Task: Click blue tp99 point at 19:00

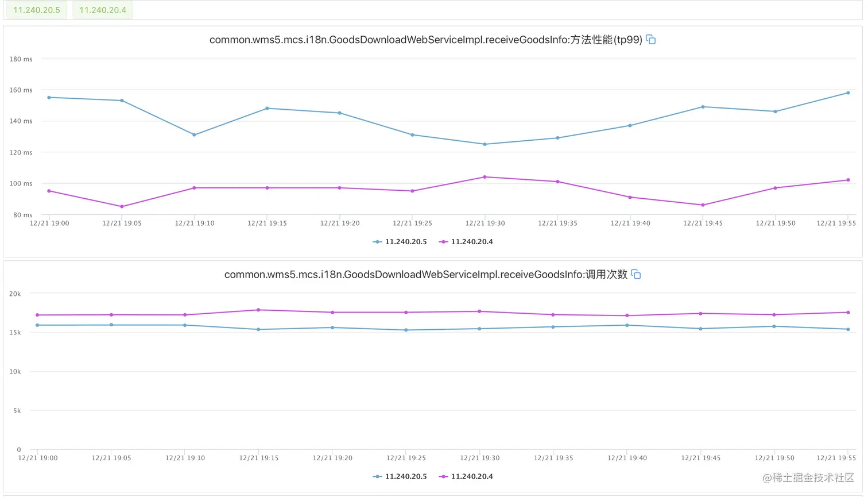Action: (49, 98)
